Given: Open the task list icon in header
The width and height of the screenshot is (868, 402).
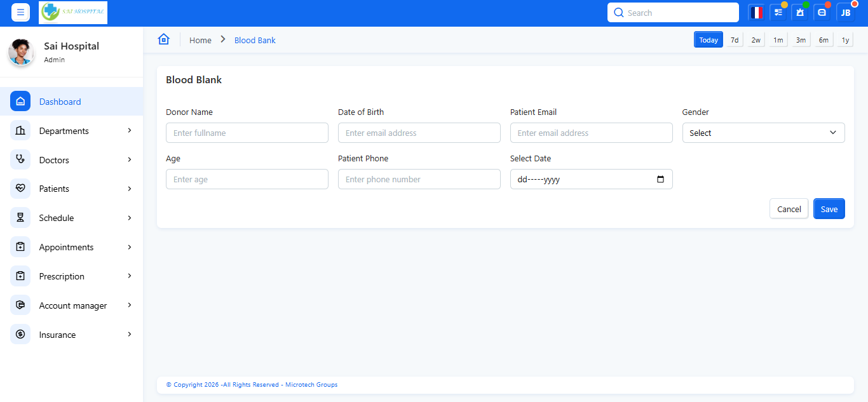Looking at the screenshot, I should tap(778, 13).
